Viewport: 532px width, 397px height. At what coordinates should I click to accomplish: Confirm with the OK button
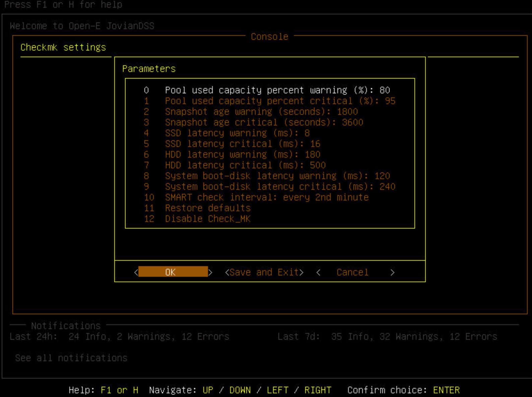click(x=173, y=272)
